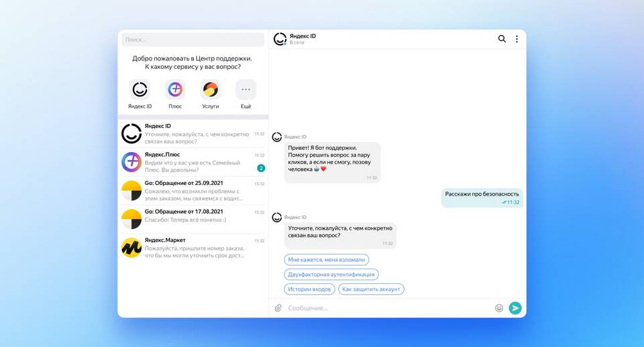The height and width of the screenshot is (347, 644).
Task: Click the search magnifier icon in chat header
Action: pos(502,39)
